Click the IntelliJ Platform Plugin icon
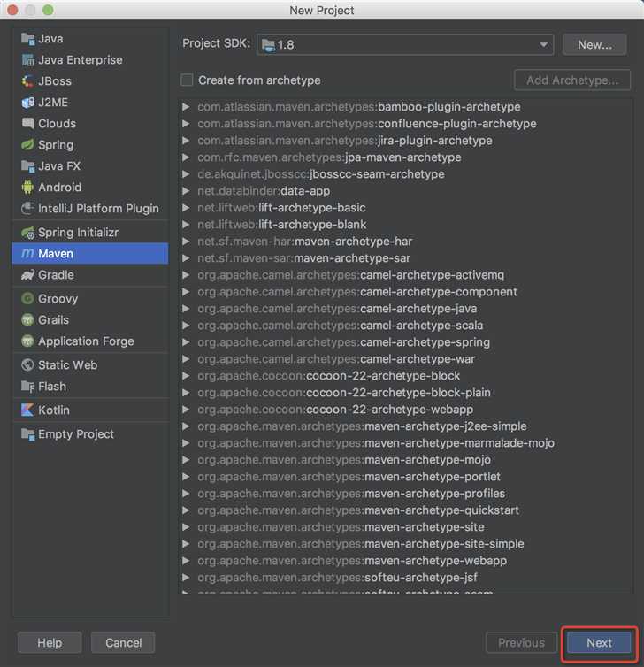This screenshot has width=644, height=667. (x=27, y=209)
